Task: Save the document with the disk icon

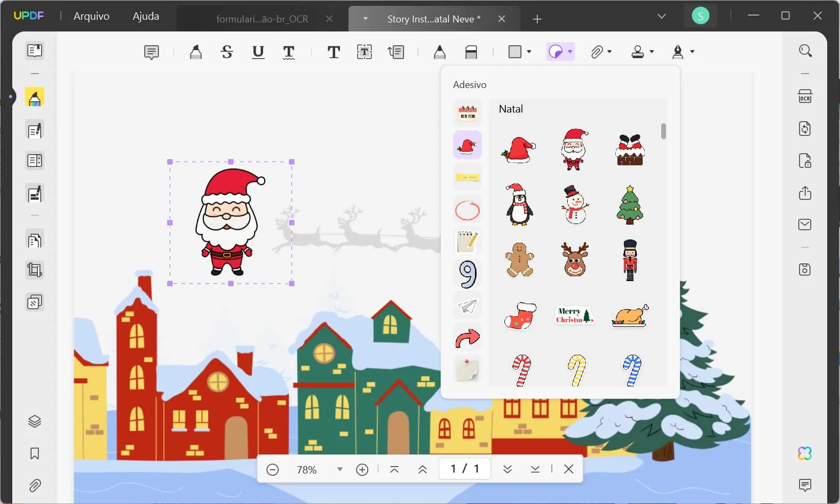Action: tap(805, 269)
